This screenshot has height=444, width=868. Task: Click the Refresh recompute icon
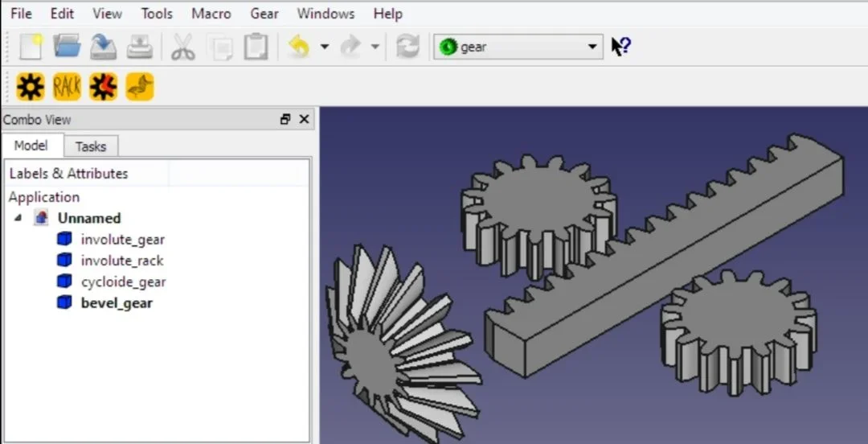click(x=408, y=47)
